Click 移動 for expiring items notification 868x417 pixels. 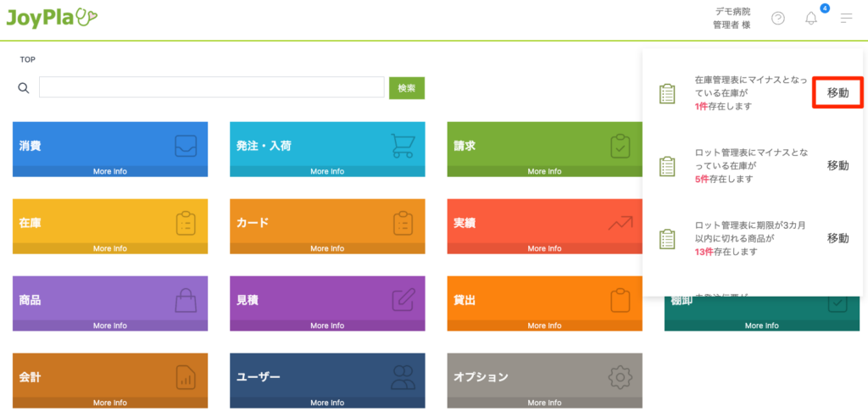coord(837,238)
